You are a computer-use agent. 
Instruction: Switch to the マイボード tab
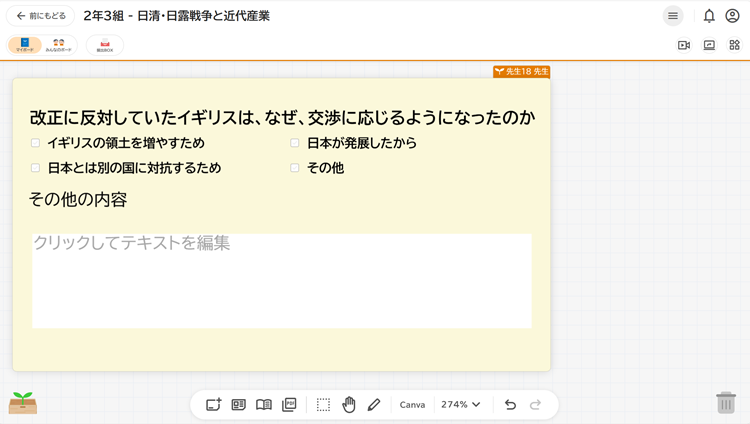[25, 45]
